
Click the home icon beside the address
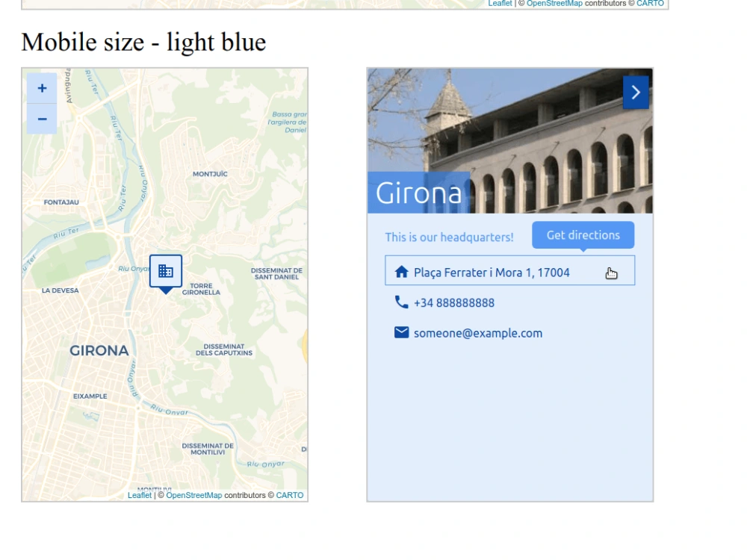pos(402,273)
